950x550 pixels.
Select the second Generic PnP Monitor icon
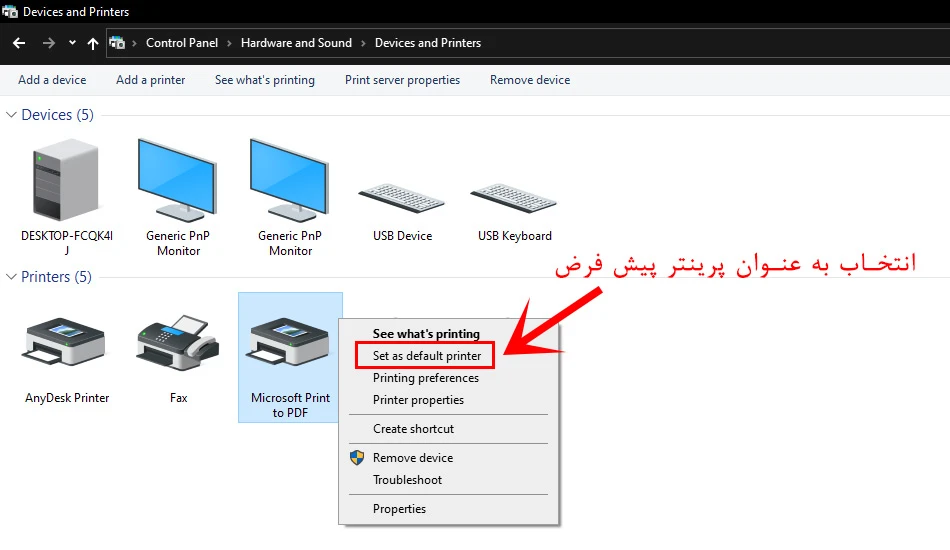pyautogui.click(x=290, y=180)
